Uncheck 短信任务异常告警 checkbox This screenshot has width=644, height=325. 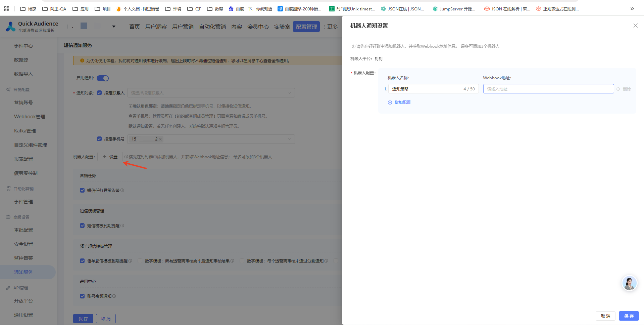82,190
